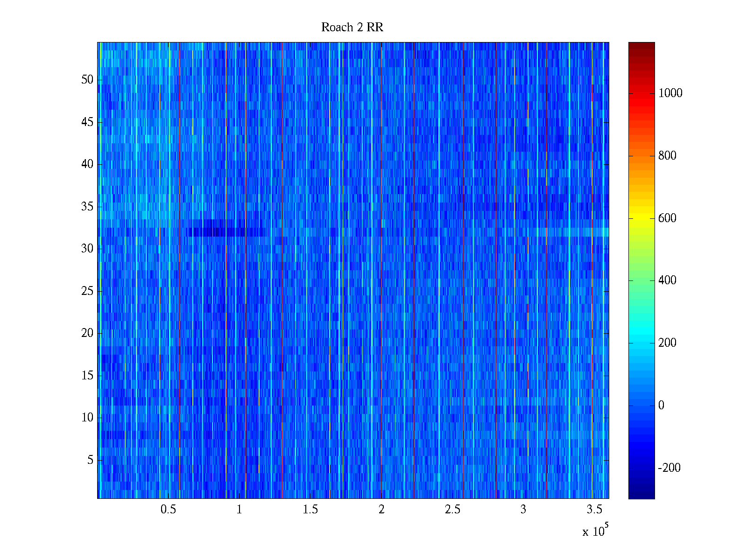Click the x-axis tick label '1.5'
Image resolution: width=747 pixels, height=560 pixels.
310,510
